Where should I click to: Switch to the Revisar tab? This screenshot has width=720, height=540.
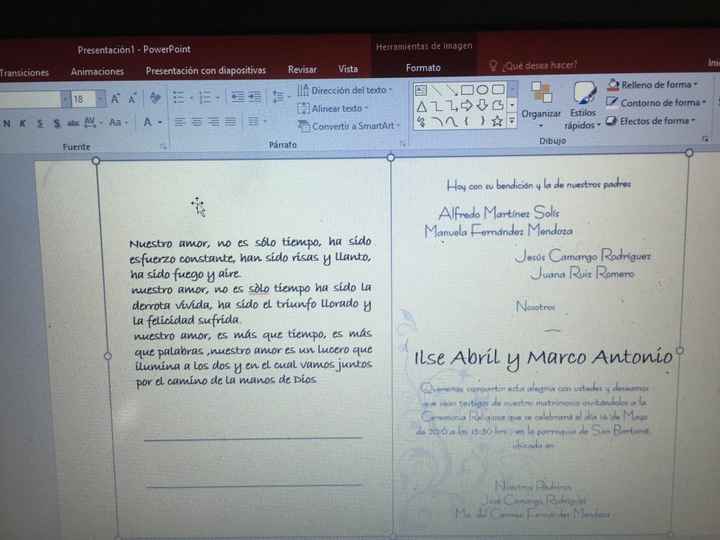pyautogui.click(x=302, y=69)
